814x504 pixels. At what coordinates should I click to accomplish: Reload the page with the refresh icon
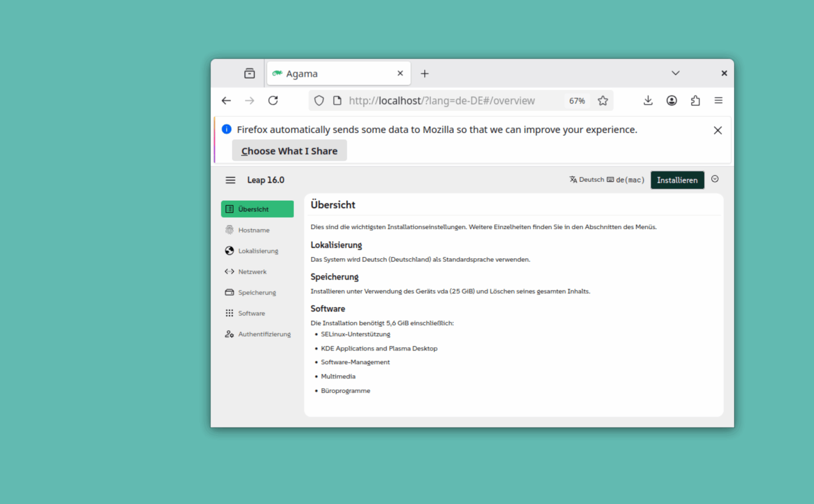(273, 101)
